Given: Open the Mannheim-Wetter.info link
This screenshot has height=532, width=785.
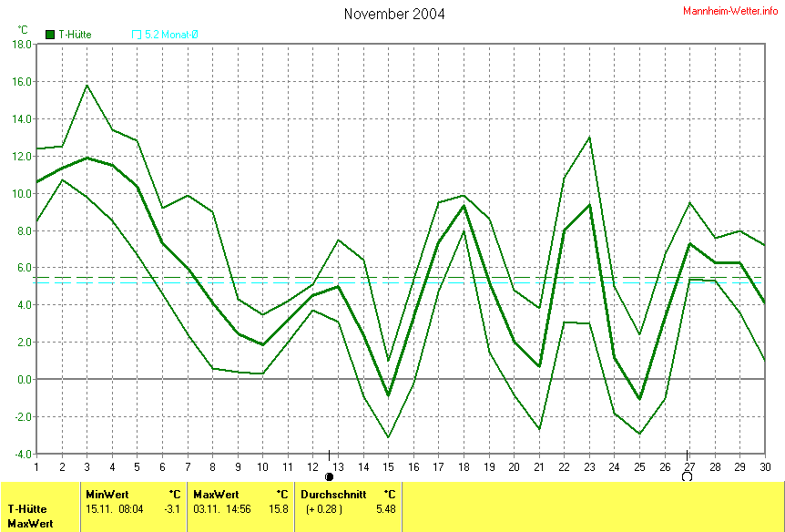Looking at the screenshot, I should tap(731, 11).
